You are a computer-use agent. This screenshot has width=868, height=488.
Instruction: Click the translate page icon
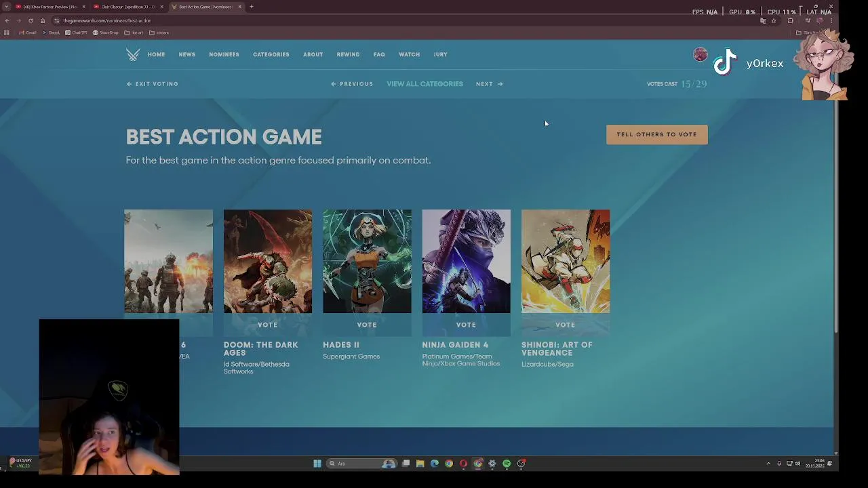[x=763, y=20]
